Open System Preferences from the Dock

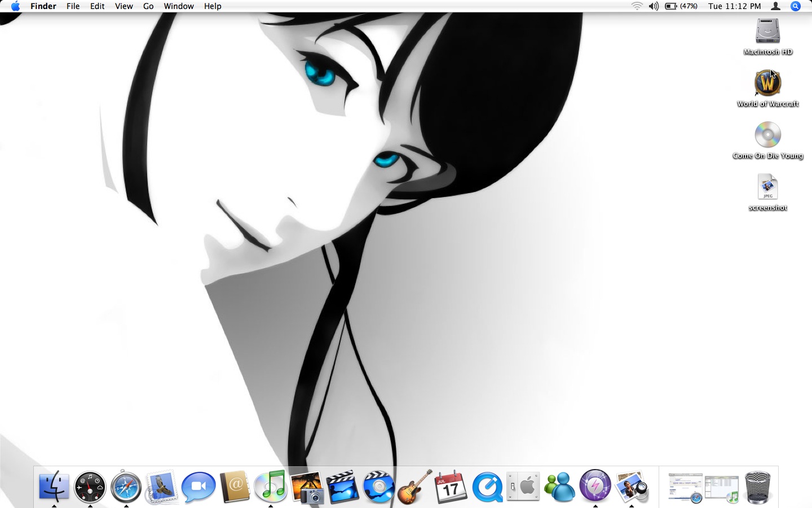(523, 487)
